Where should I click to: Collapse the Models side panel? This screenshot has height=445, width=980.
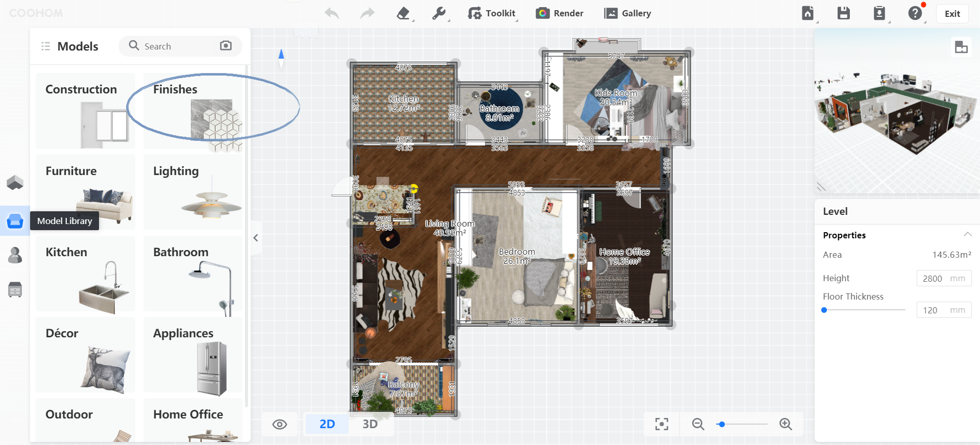click(256, 238)
